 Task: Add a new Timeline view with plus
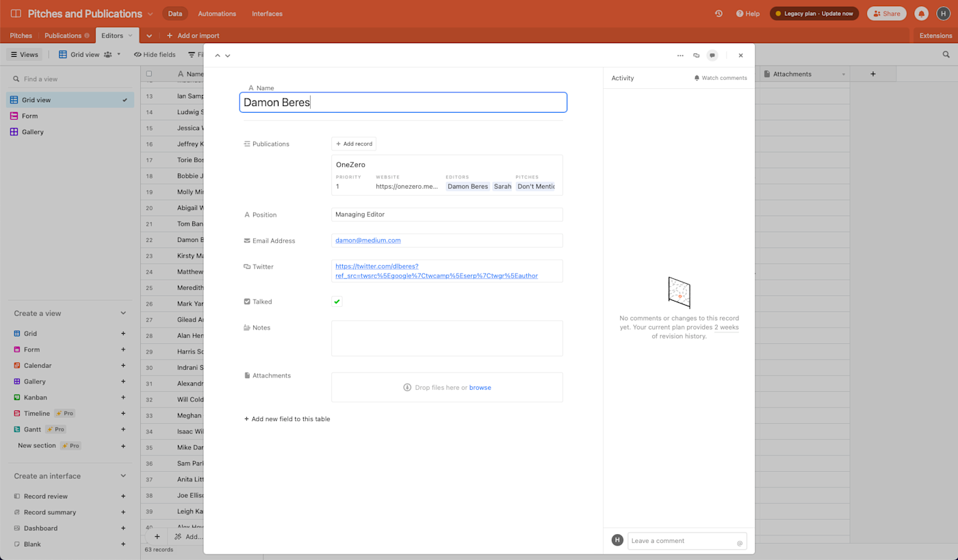click(123, 414)
